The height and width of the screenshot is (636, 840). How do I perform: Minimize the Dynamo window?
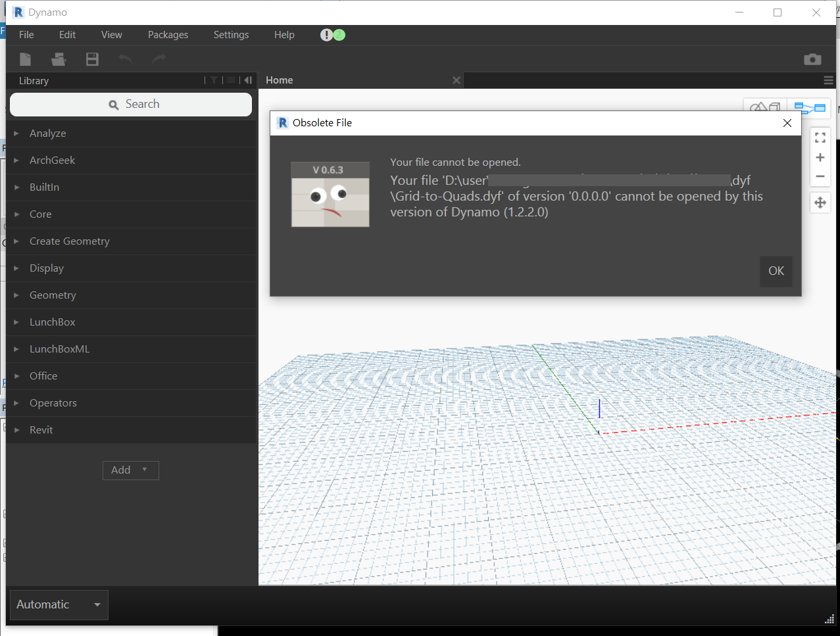(739, 12)
